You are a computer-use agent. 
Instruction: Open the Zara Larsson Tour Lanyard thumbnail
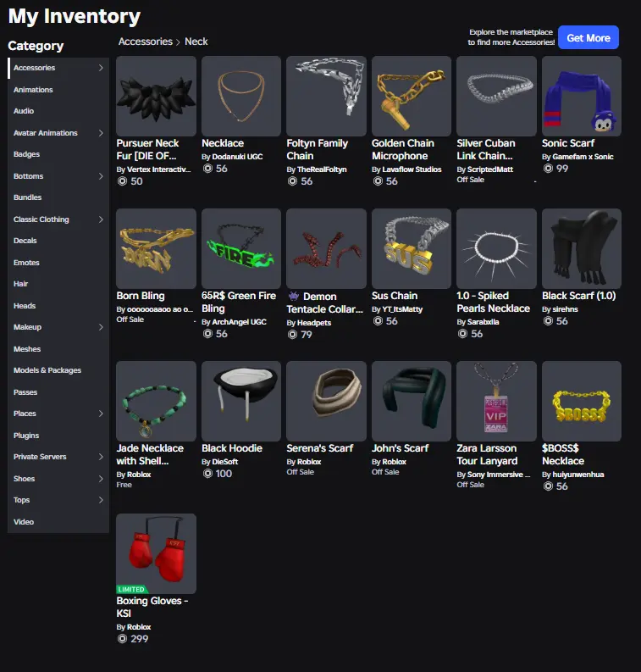click(496, 401)
